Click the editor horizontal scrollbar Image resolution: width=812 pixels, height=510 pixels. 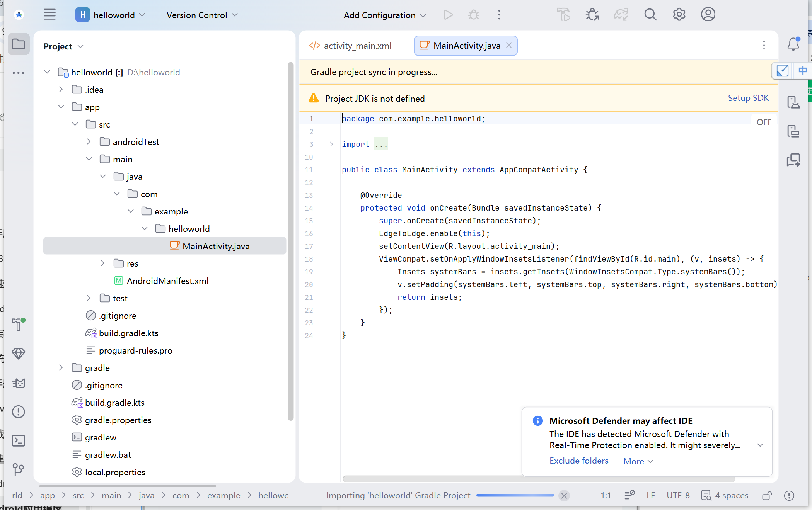539,479
